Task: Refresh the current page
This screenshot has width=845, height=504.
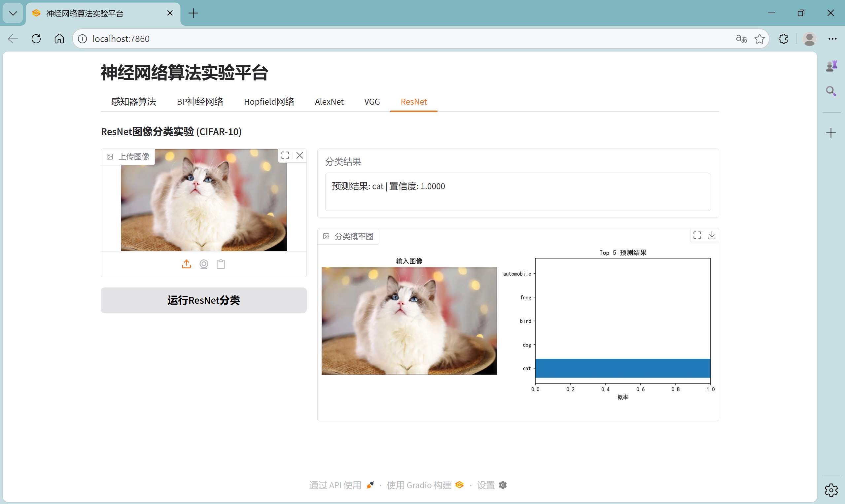Action: [36, 39]
